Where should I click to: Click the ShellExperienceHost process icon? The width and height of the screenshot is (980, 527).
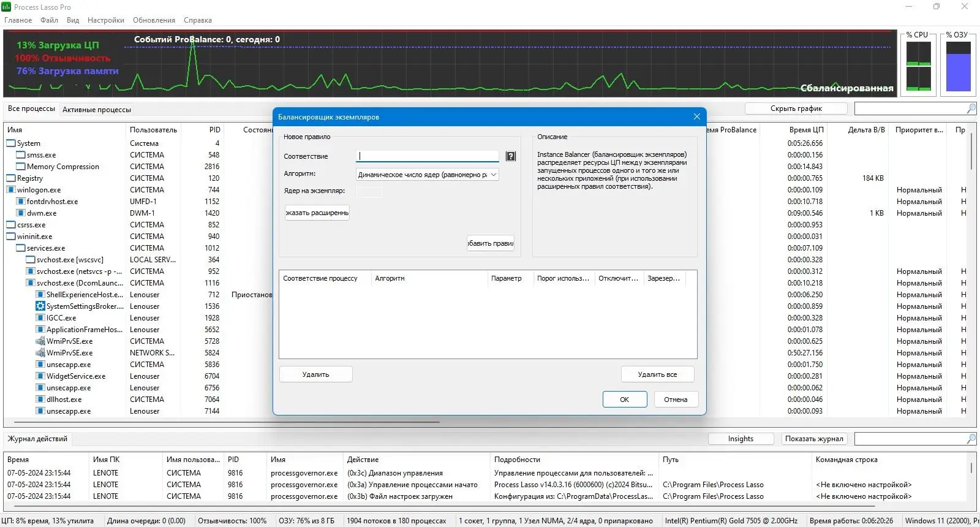click(x=40, y=295)
